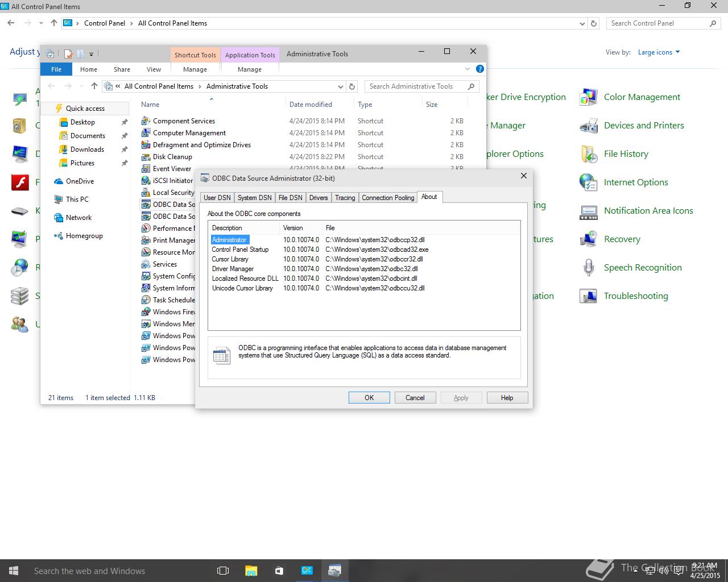This screenshot has width=728, height=582.
Task: Select Computer Management shortcut icon
Action: tap(146, 133)
